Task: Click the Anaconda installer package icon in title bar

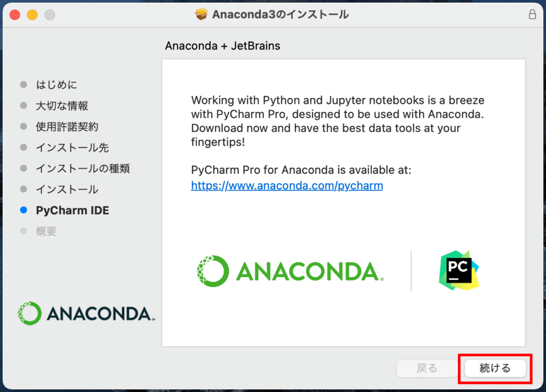Action: coord(201,14)
